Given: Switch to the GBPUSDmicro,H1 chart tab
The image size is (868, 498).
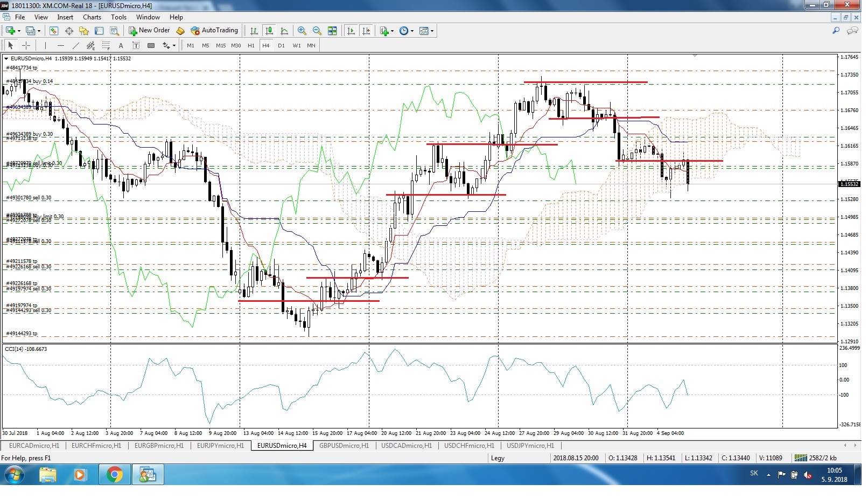Looking at the screenshot, I should (344, 446).
